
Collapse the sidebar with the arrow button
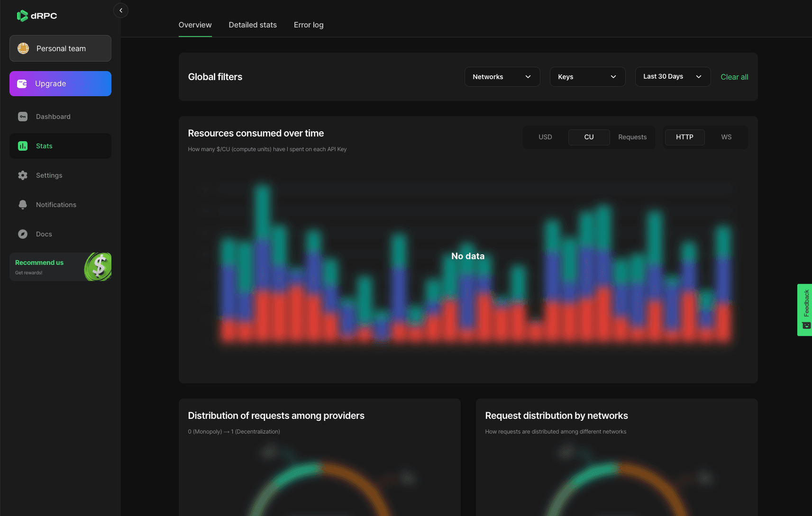[121, 10]
